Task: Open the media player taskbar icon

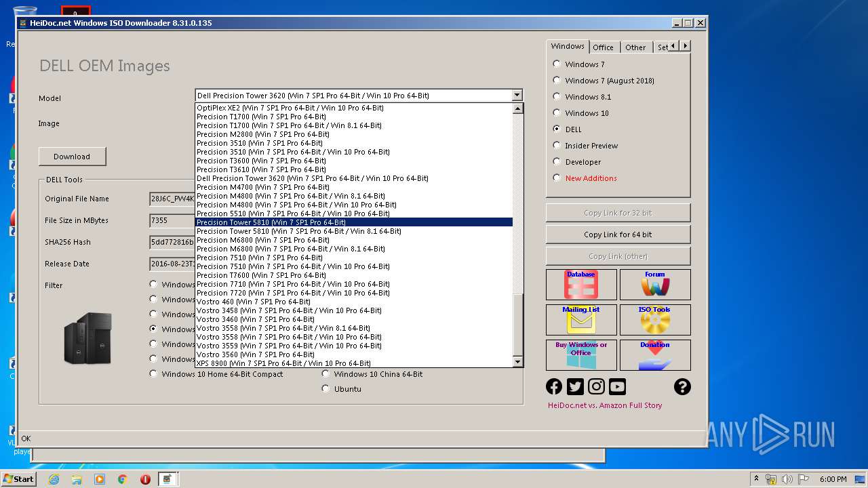Action: click(100, 479)
